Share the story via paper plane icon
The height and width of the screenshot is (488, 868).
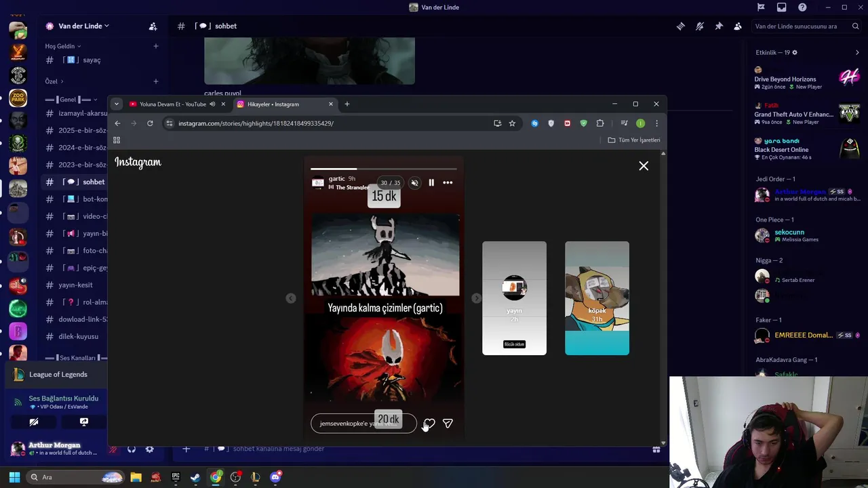[448, 424]
